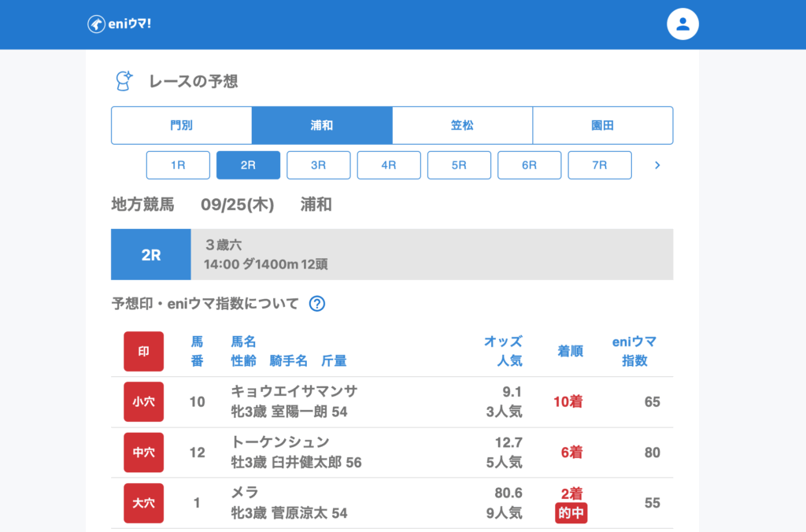The height and width of the screenshot is (532, 806).
Task: Select the 浦和 racecourse tab
Action: click(322, 125)
